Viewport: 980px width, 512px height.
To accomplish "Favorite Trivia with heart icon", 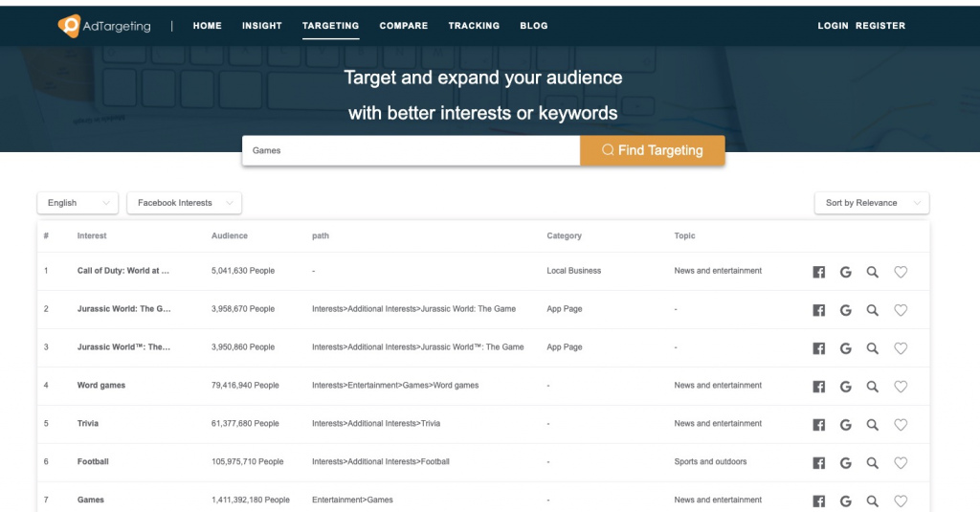I will (901, 425).
